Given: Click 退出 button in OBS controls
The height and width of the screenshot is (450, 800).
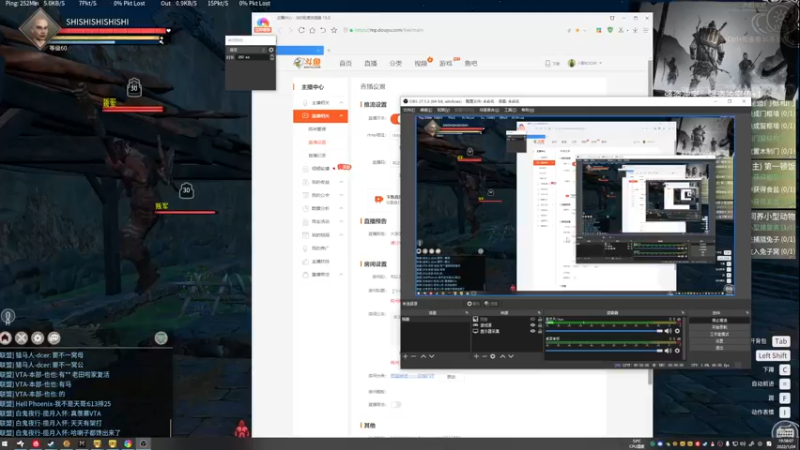Looking at the screenshot, I should [x=719, y=347].
